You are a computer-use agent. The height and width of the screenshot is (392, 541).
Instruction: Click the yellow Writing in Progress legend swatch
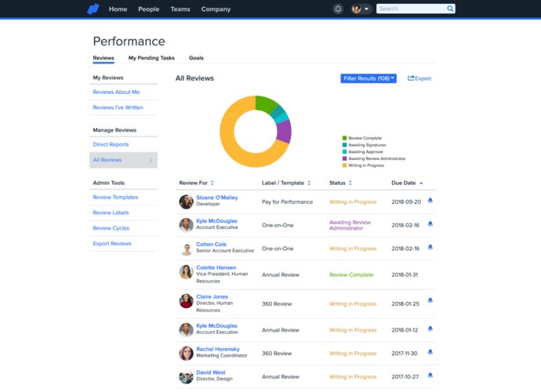pos(344,165)
